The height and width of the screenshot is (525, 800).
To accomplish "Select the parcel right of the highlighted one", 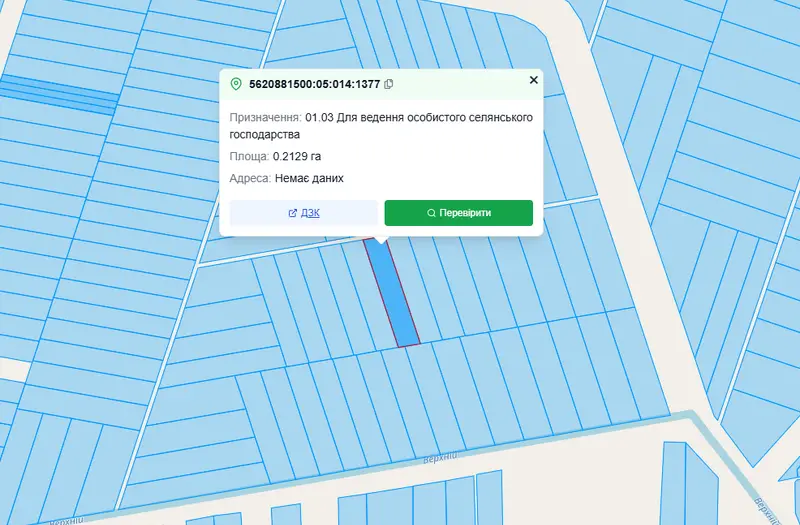I will coord(415,291).
